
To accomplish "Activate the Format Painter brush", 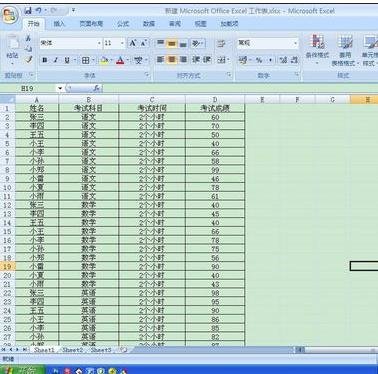I will (29, 59).
